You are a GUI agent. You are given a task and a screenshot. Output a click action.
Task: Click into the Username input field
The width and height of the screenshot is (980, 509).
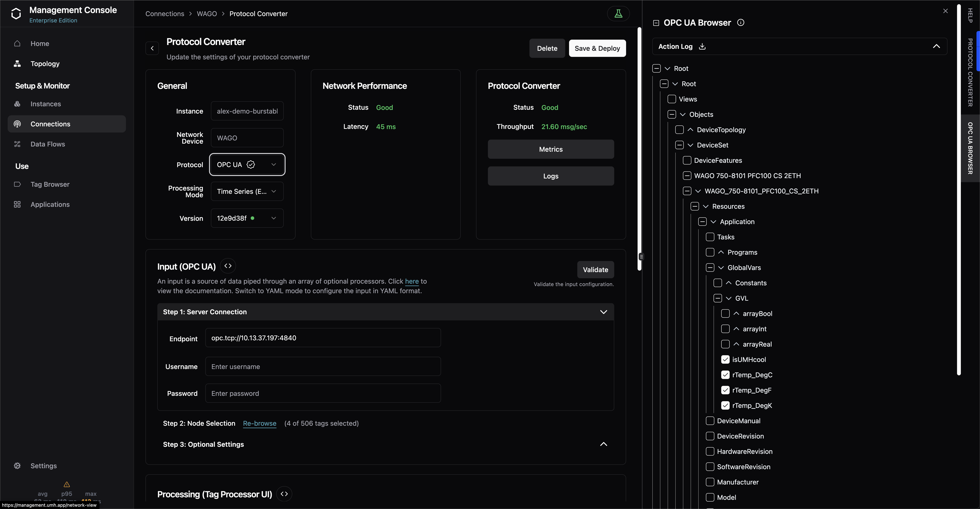coord(323,367)
